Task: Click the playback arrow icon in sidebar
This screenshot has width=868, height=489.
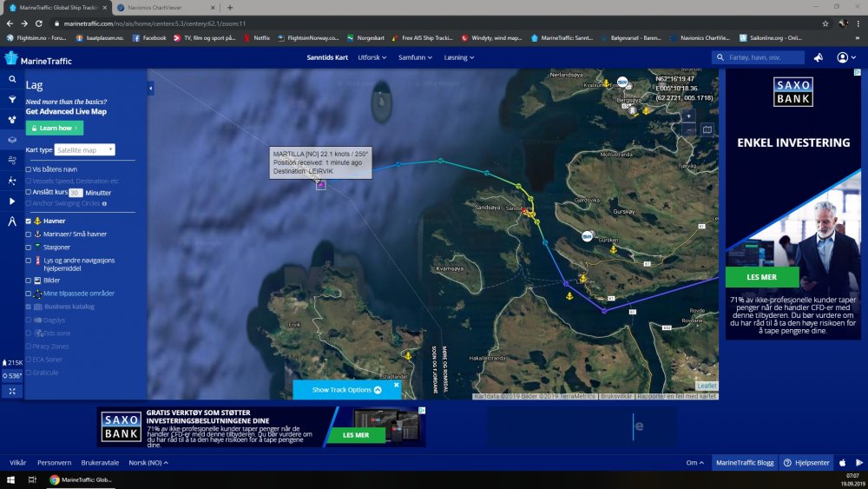Action: (12, 201)
